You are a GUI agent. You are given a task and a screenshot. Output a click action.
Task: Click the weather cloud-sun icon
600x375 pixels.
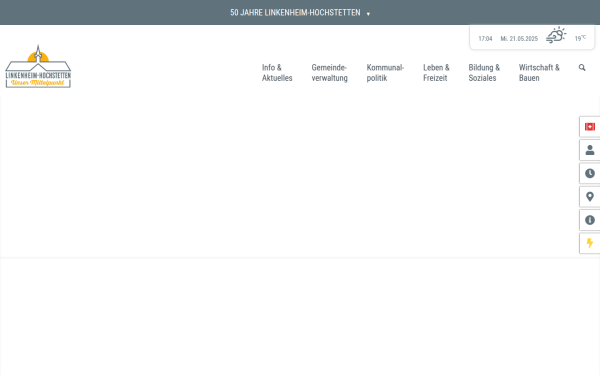pos(556,35)
